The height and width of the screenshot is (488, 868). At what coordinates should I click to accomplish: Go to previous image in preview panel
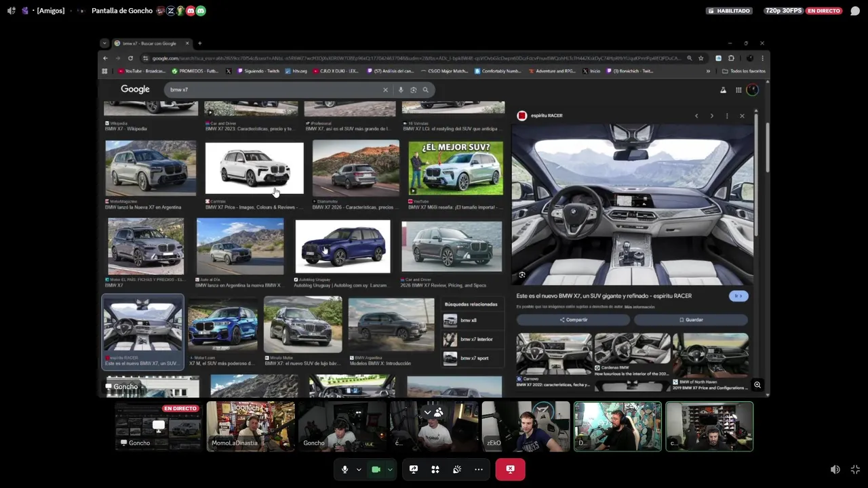[x=696, y=116]
